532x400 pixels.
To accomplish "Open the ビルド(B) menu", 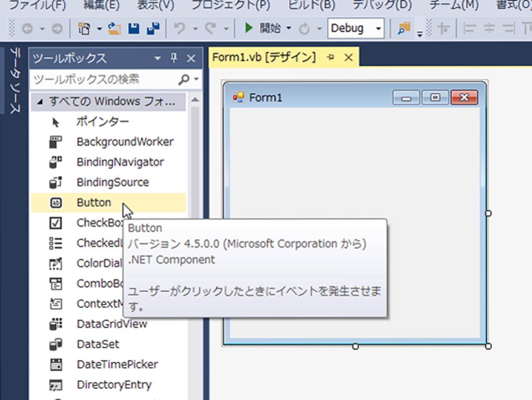I will pos(311,5).
